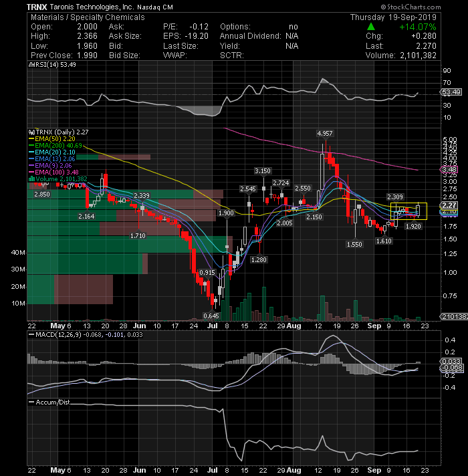Click the Low 1.960 value
Image resolution: width=468 pixels, height=476 pixels.
(87, 46)
